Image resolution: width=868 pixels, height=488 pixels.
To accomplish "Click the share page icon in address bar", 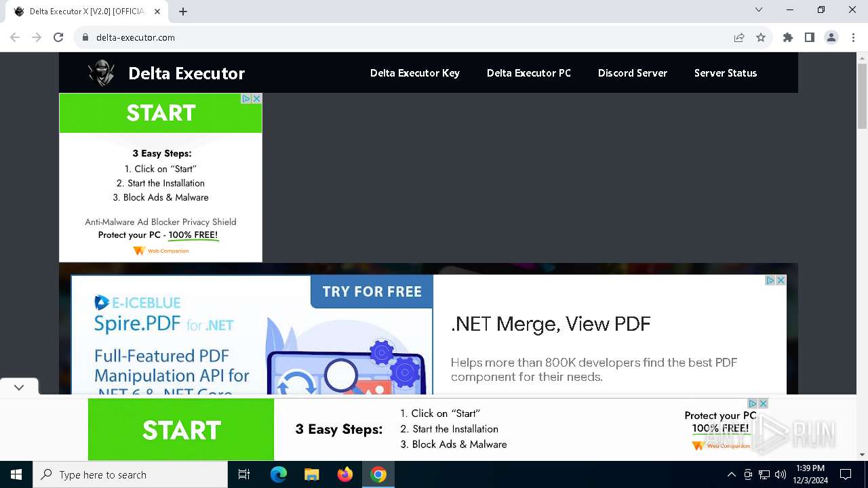I will click(739, 37).
